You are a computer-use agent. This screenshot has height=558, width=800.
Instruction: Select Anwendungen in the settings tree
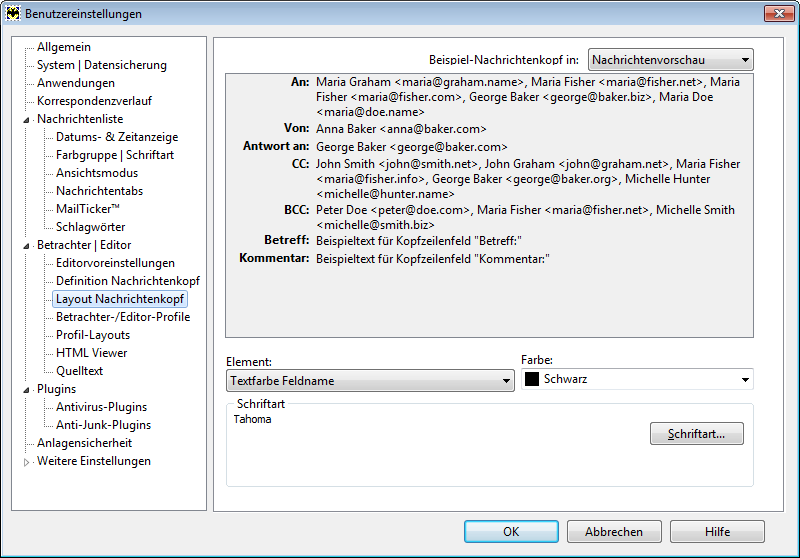(x=76, y=83)
